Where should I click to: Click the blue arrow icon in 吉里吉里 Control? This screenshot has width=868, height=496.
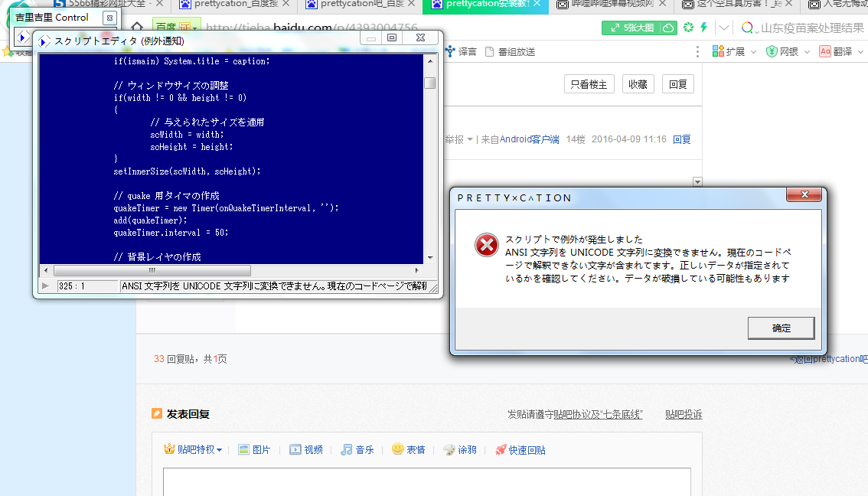[22, 38]
